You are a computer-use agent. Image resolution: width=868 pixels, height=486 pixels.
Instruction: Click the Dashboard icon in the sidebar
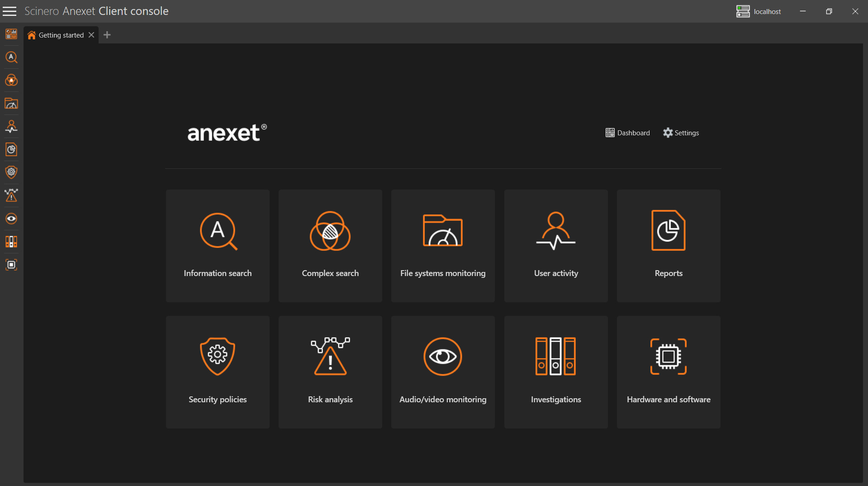click(x=11, y=34)
